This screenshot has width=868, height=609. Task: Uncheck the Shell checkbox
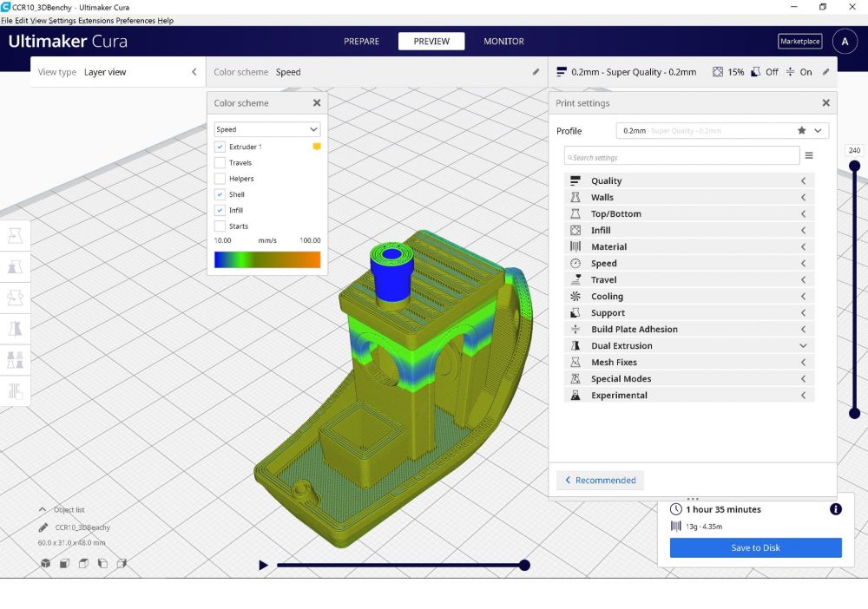220,194
